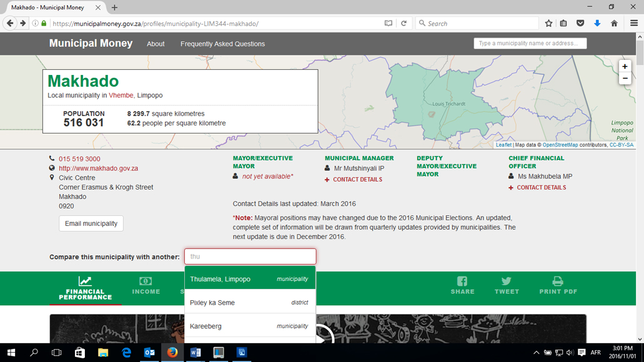
Task: Call number 015 519 3000 link
Action: tap(79, 159)
